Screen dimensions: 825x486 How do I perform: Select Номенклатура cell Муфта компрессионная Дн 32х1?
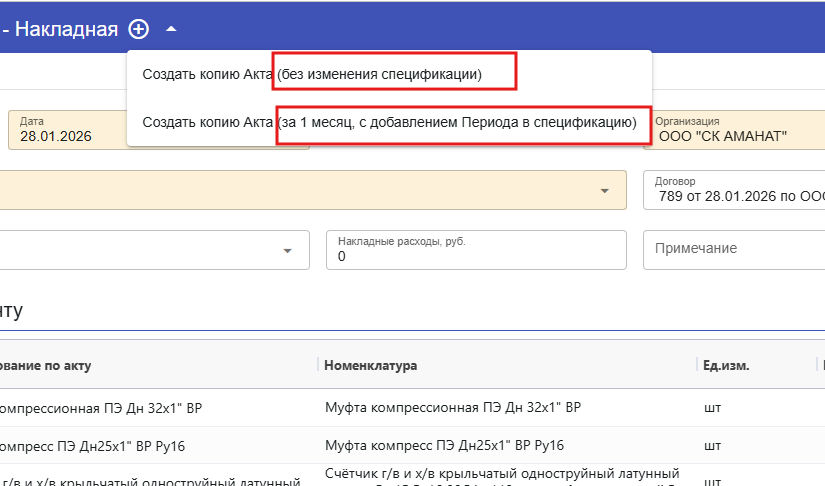point(453,408)
